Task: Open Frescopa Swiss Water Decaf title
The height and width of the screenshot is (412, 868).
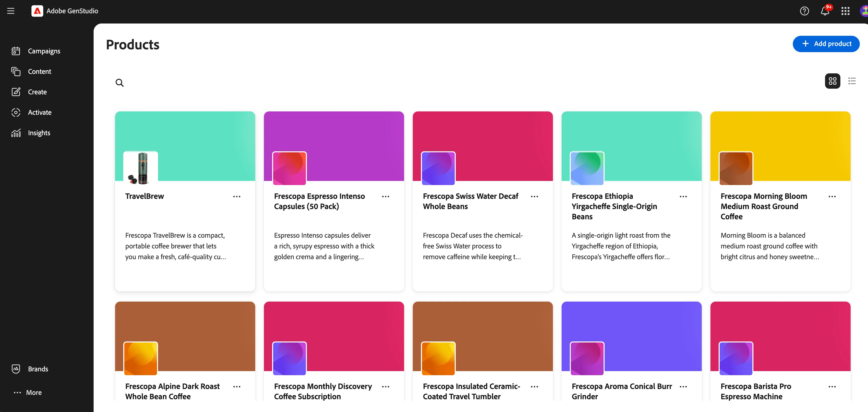Action: coord(470,201)
